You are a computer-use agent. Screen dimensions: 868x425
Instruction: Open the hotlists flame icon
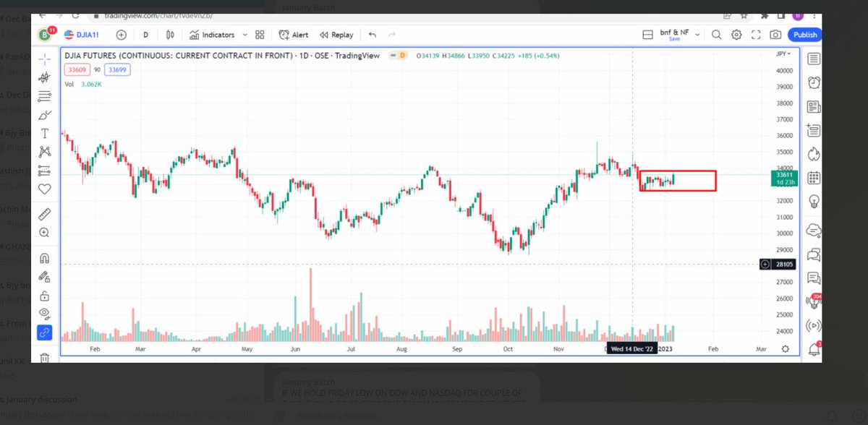814,153
